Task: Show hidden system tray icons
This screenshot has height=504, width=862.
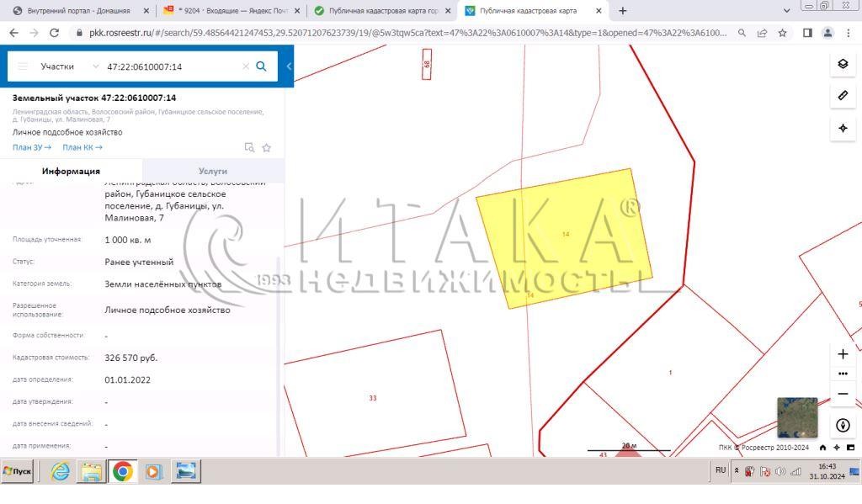Action: [x=737, y=470]
